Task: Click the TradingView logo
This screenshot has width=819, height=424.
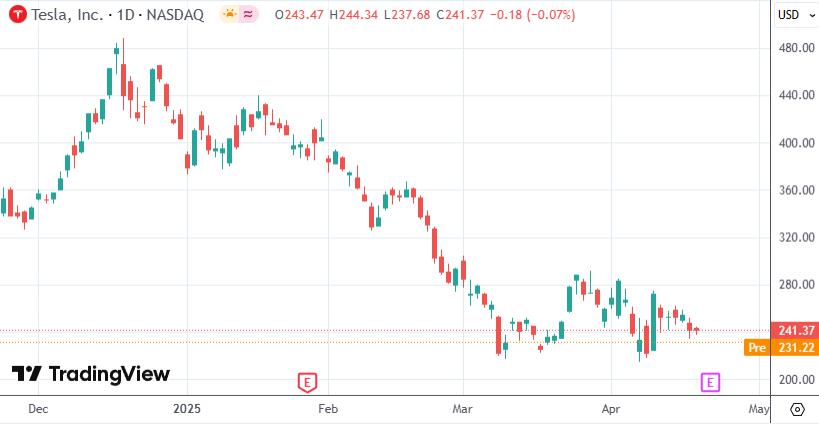Action: click(x=91, y=374)
